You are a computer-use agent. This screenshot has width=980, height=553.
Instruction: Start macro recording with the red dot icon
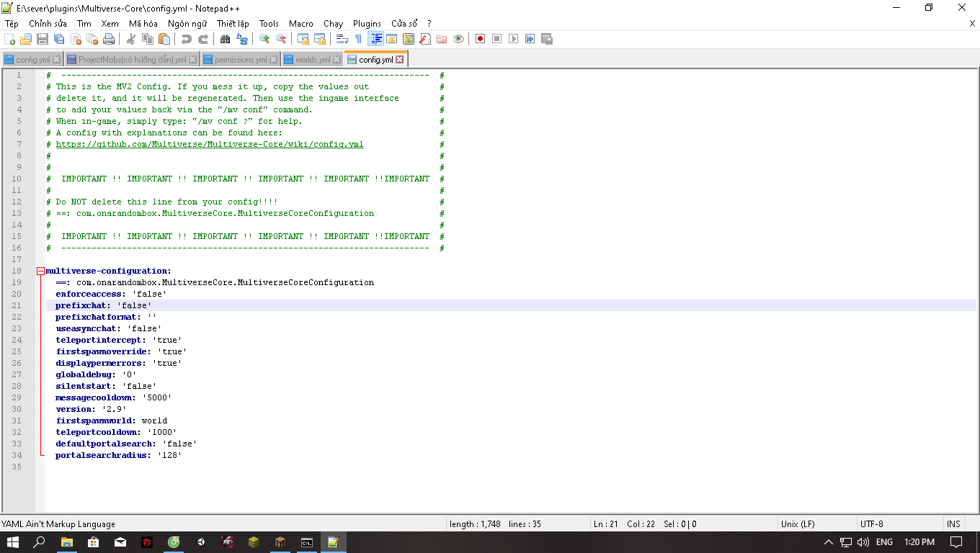pyautogui.click(x=480, y=39)
